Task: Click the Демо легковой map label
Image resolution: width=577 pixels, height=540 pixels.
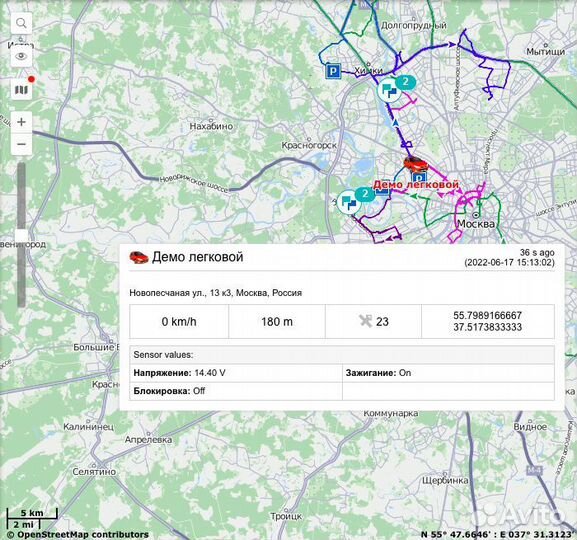Action: [416, 184]
